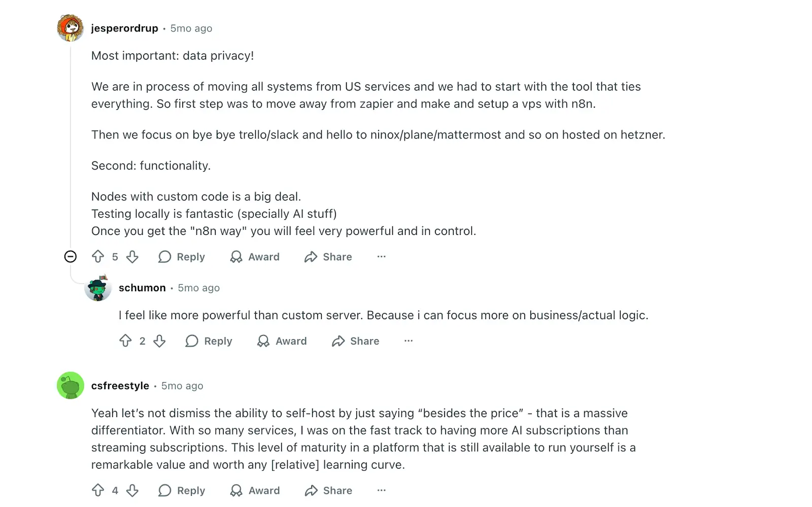The height and width of the screenshot is (507, 812).
Task: Downvote jesperordrup's top comment
Action: pyautogui.click(x=132, y=257)
